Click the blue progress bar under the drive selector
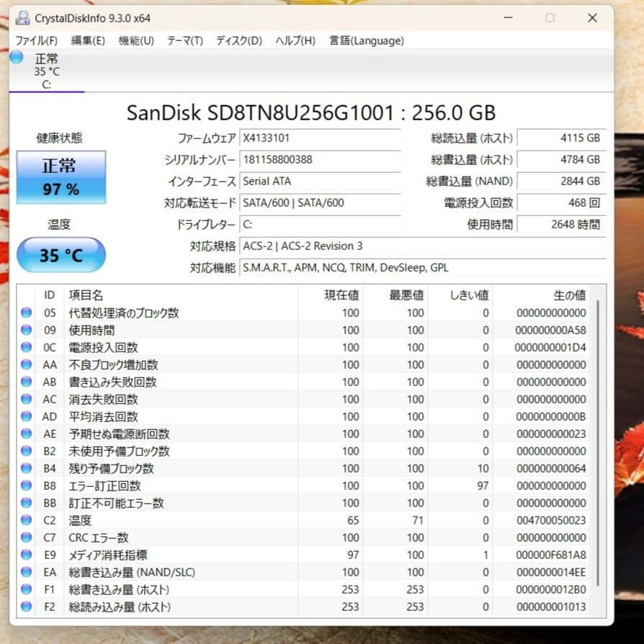 coord(46,91)
